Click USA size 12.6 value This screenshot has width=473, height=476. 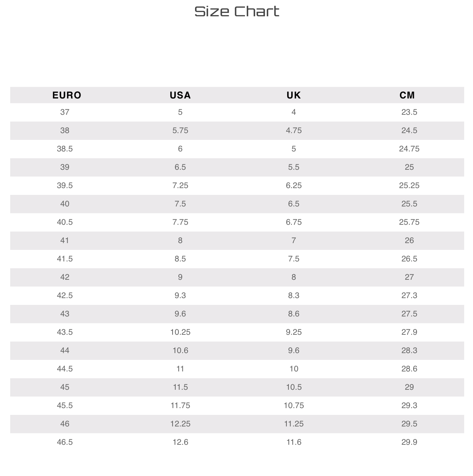(x=180, y=442)
